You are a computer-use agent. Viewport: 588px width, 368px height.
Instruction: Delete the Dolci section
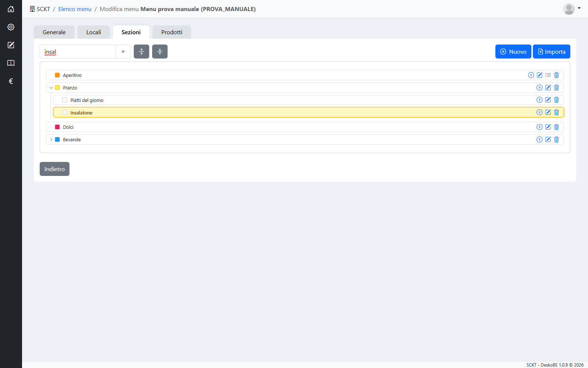point(556,127)
